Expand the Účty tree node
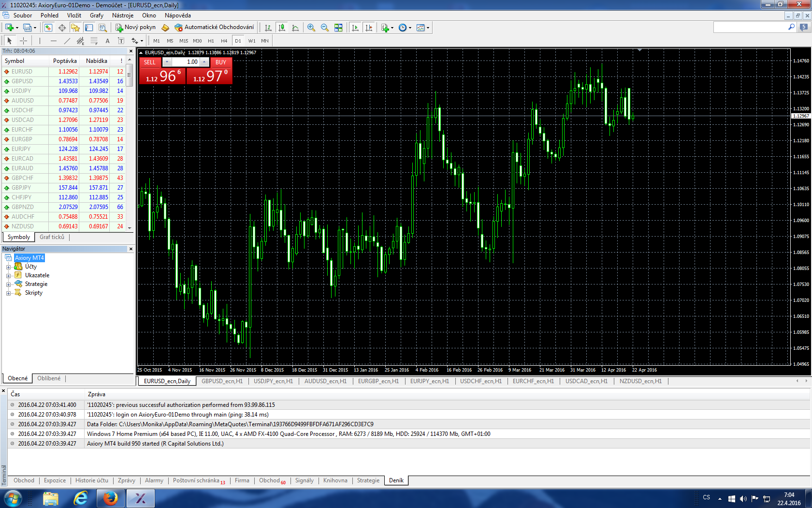Screen dimensions: 812x508 pyautogui.click(x=8, y=267)
